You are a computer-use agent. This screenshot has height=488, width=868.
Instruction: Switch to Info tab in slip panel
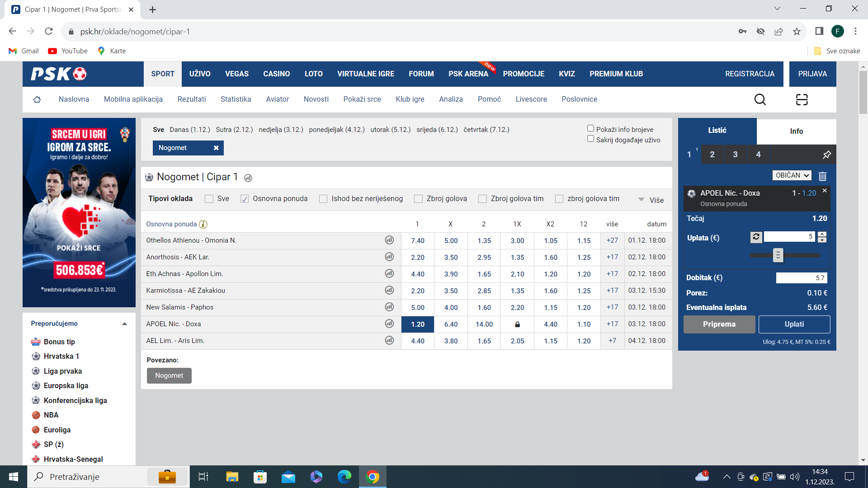[x=796, y=131]
